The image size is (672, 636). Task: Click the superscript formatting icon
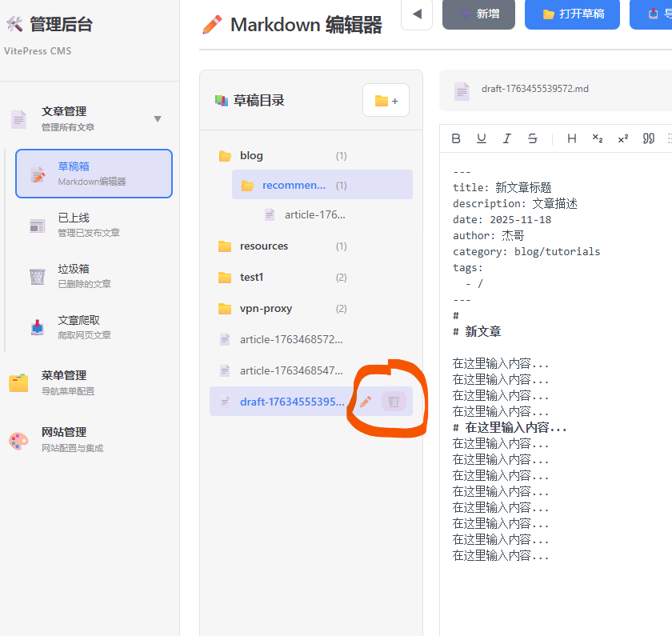[622, 138]
